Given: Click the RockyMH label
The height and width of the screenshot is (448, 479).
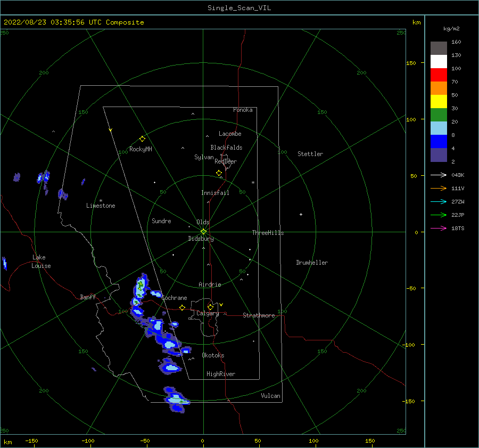Looking at the screenshot, I should point(141,149).
